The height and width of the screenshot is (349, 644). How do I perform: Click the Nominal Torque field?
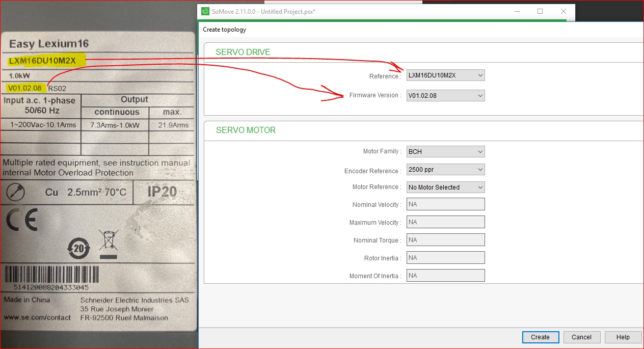pos(445,240)
